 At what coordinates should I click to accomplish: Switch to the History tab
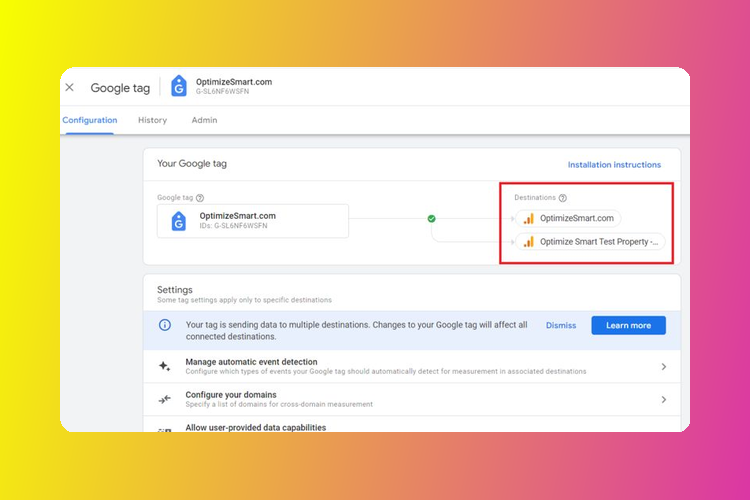152,120
